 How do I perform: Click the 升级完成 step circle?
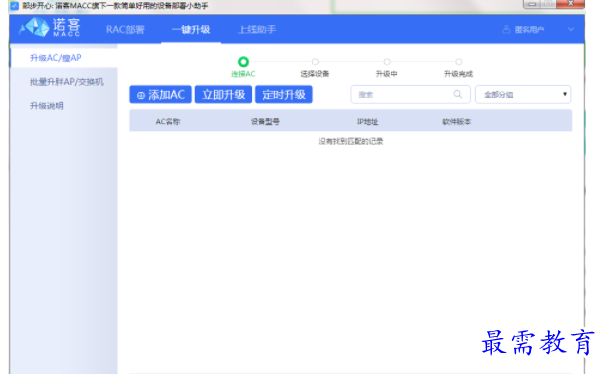coord(458,62)
